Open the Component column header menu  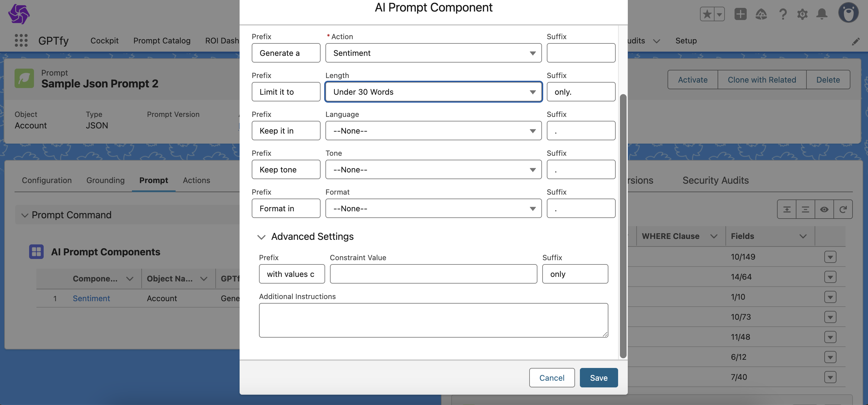coord(130,279)
